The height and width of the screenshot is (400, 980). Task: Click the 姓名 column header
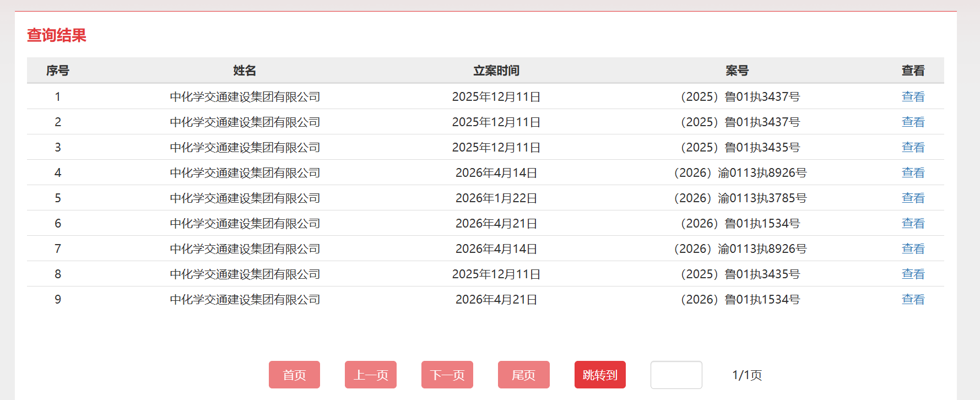pos(245,71)
